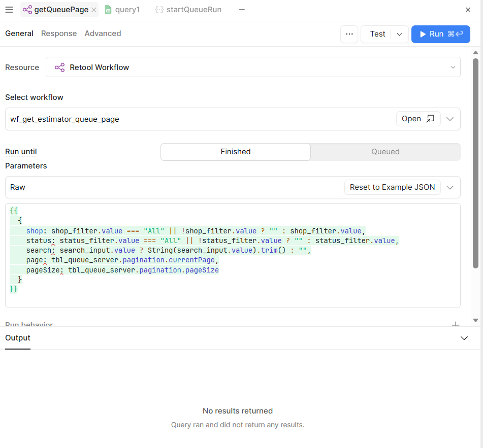This screenshot has width=483, height=448.
Task: Select Finished for Run until
Action: tap(236, 152)
